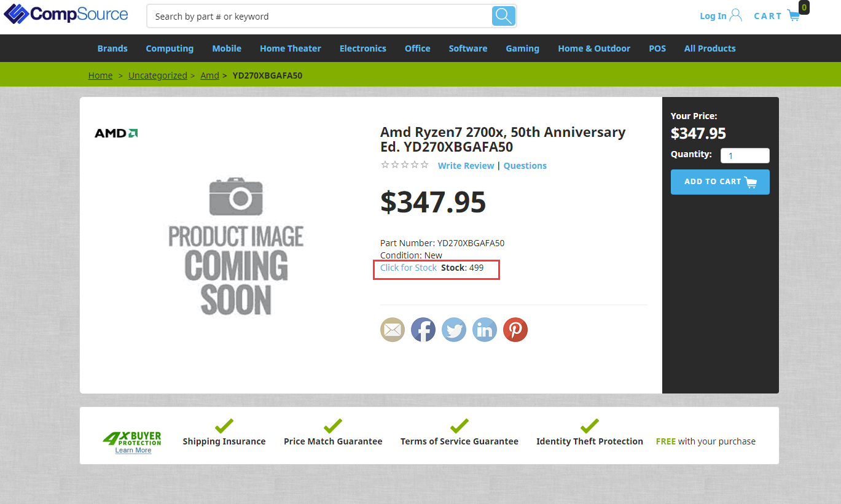Image resolution: width=841 pixels, height=504 pixels.
Task: Click the Quantity input box
Action: (745, 156)
